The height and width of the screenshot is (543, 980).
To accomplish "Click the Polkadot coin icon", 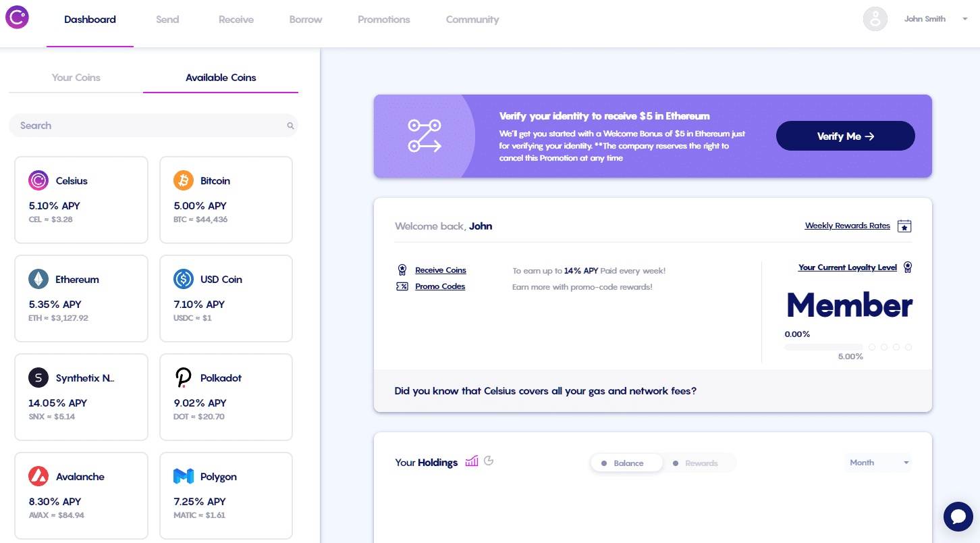I will click(x=184, y=378).
